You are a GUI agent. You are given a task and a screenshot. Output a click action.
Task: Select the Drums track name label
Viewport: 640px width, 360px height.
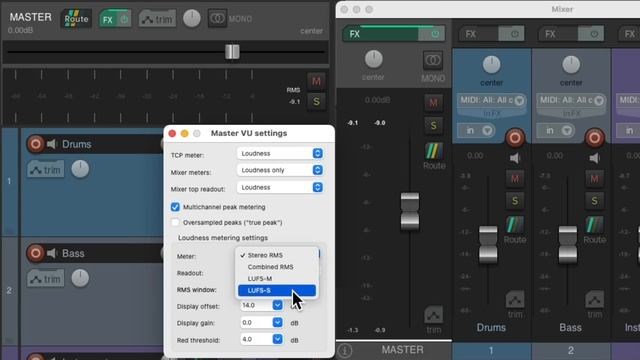(x=77, y=144)
